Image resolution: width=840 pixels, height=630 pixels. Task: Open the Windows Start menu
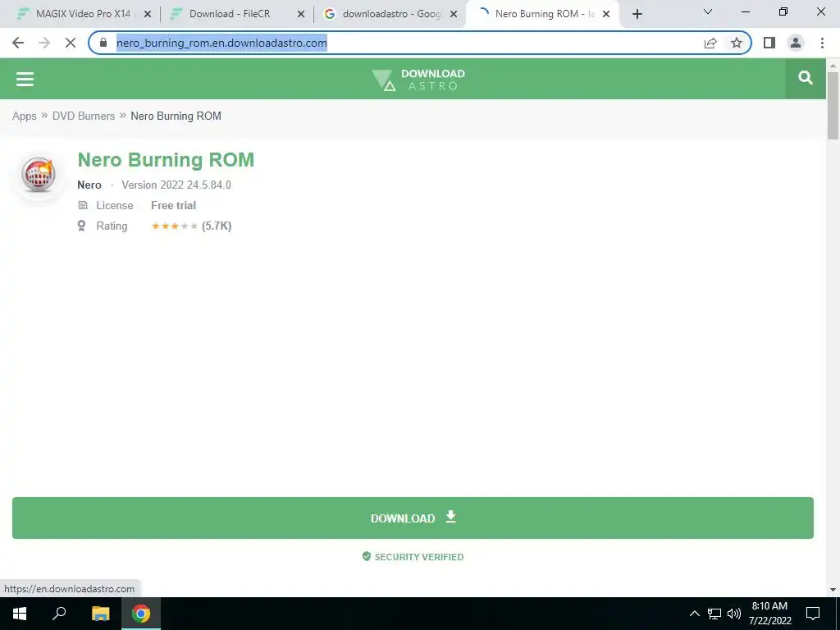coord(20,614)
